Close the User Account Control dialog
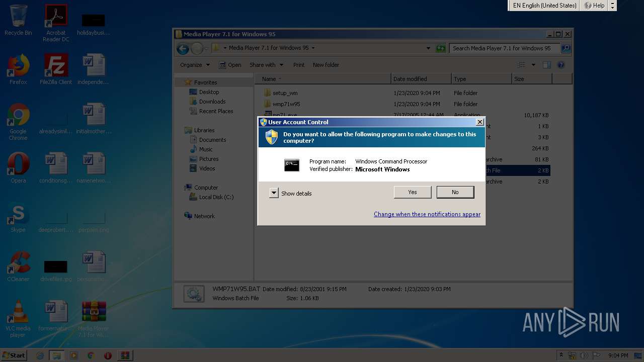Image resolution: width=644 pixels, height=362 pixels. (x=480, y=122)
